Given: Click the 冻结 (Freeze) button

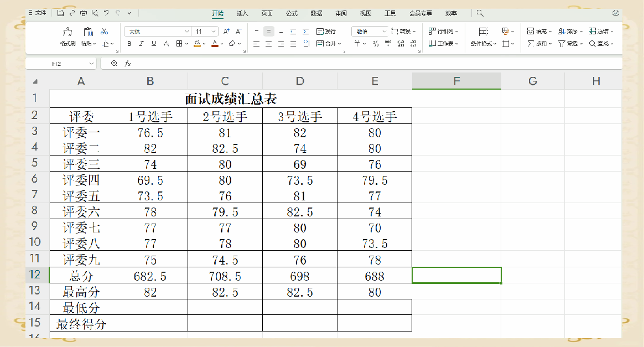Looking at the screenshot, I should tap(601, 31).
